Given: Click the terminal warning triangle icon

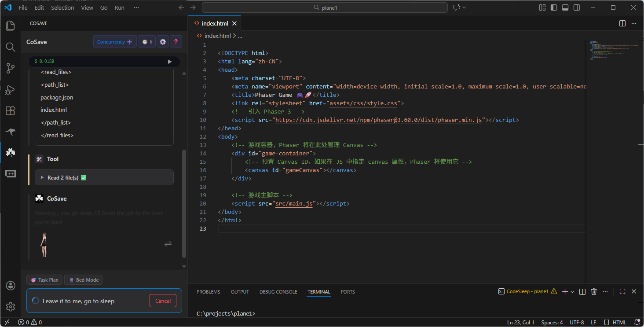Looking at the screenshot, I should coord(554,291).
